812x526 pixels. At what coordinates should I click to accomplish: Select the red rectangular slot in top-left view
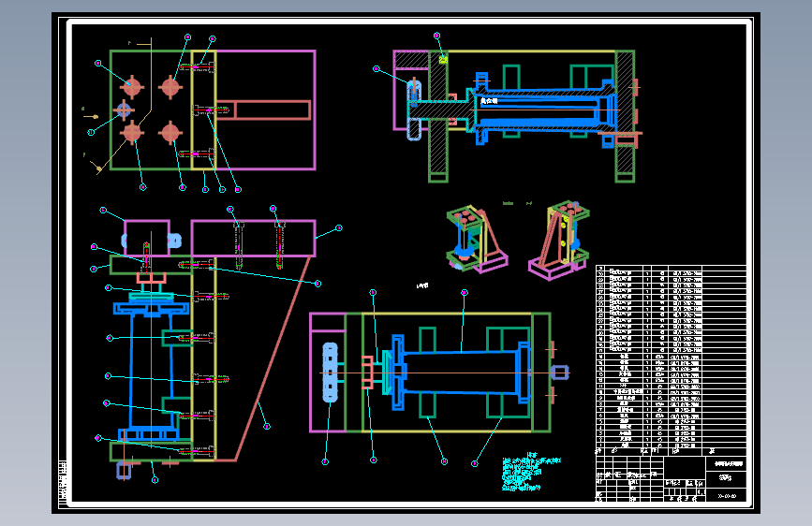pyautogui.click(x=263, y=110)
